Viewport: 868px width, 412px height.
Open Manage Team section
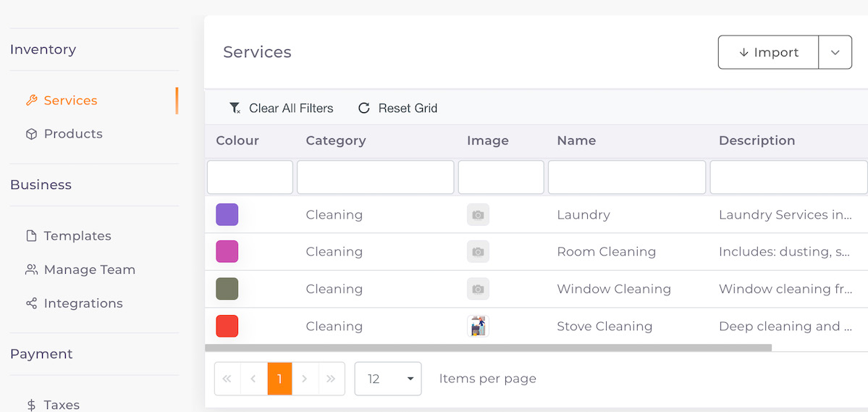point(80,269)
